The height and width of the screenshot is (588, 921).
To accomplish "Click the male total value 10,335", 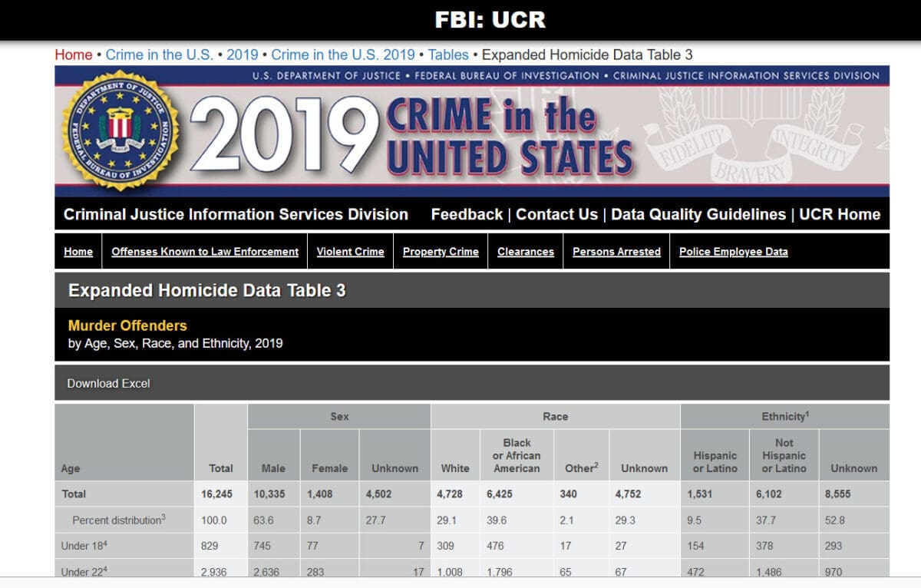I will (269, 494).
